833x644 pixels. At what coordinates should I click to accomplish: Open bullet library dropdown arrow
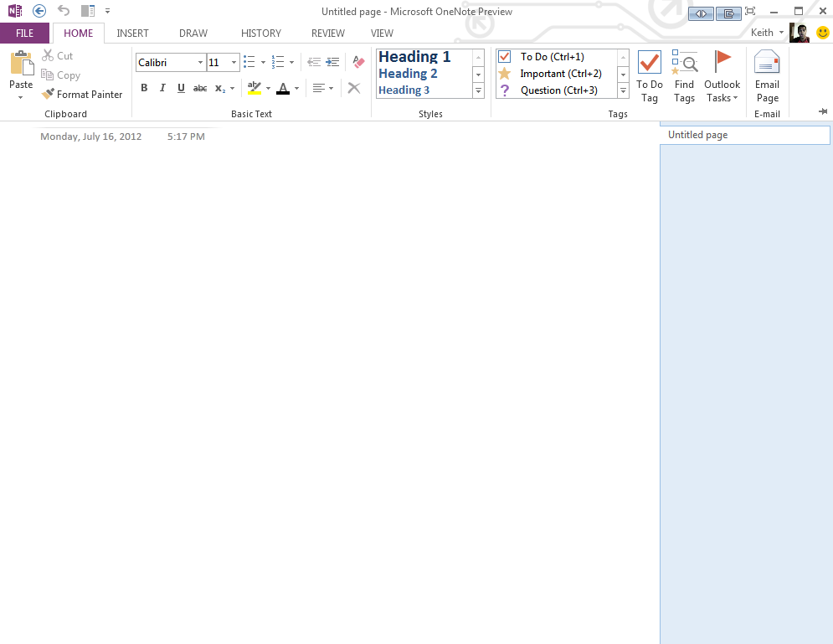tap(263, 62)
